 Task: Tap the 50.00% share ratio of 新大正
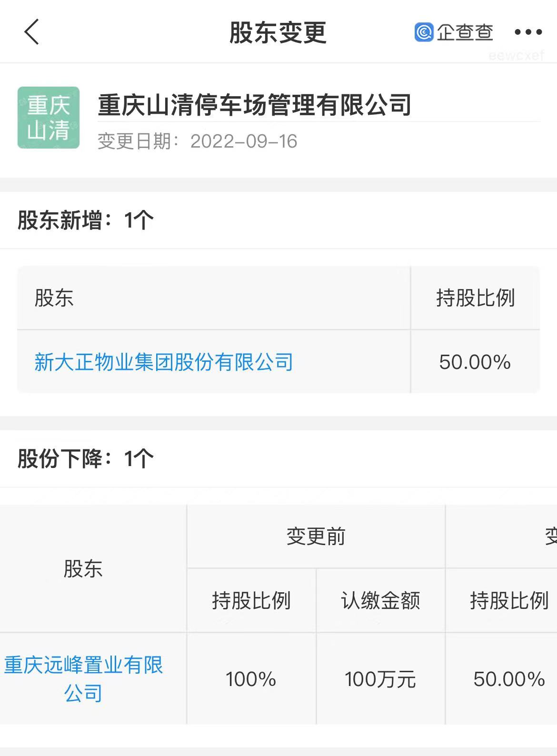tap(475, 362)
